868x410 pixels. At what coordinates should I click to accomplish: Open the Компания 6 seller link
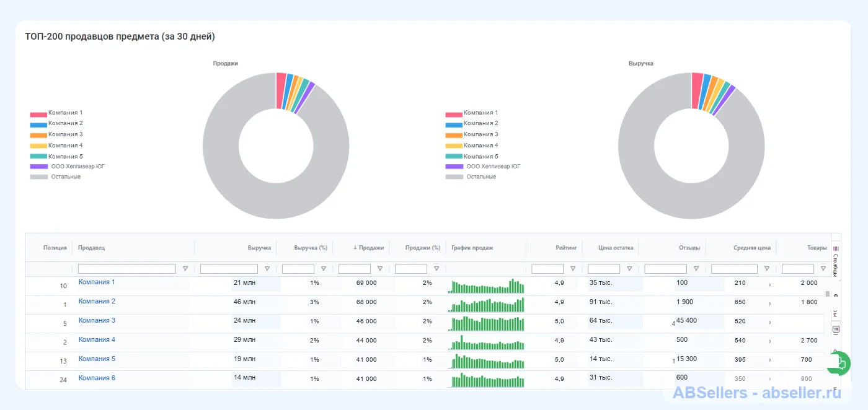[97, 378]
